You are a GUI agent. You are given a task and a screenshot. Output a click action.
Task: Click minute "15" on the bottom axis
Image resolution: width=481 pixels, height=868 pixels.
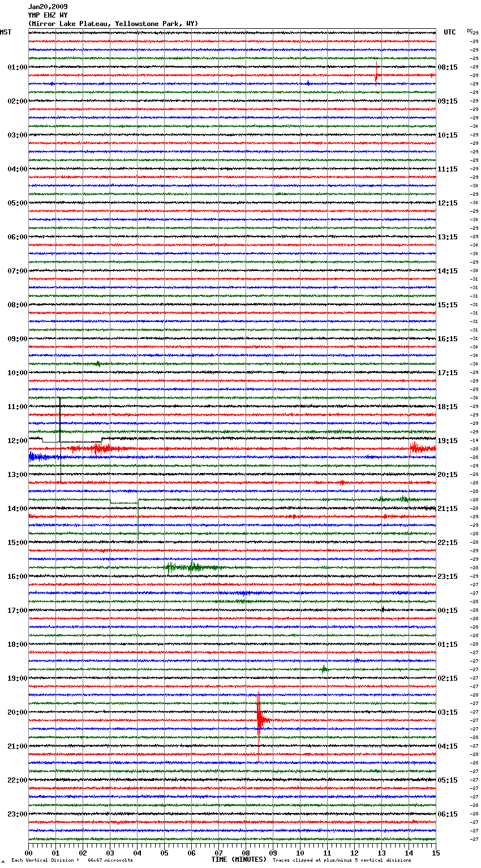coord(436,853)
